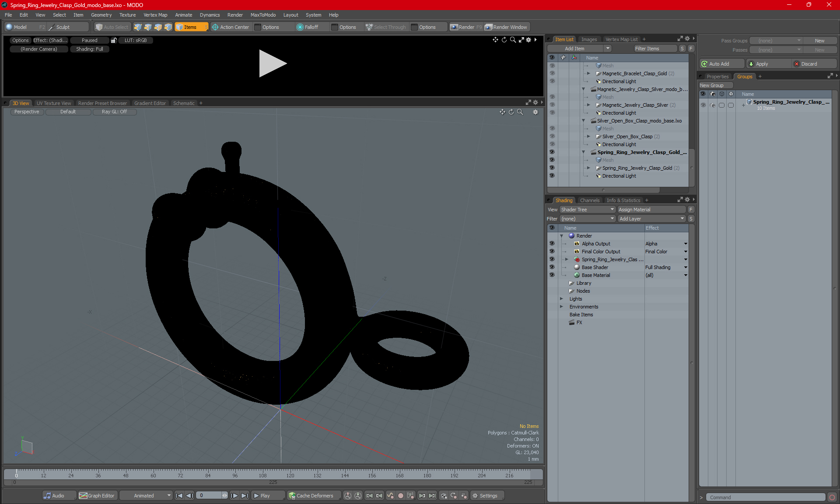Viewport: 840px width, 504px height.
Task: Toggle visibility of the Base Shader layer
Action: 552,267
